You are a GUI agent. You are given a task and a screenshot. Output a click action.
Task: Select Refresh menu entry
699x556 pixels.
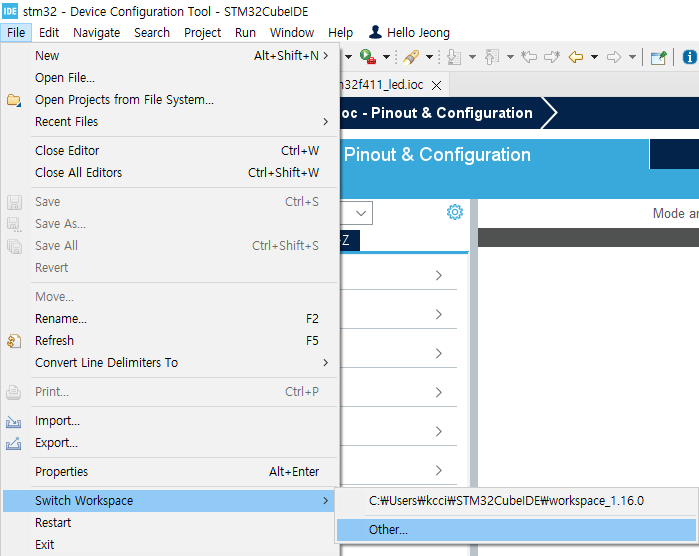(x=169, y=340)
